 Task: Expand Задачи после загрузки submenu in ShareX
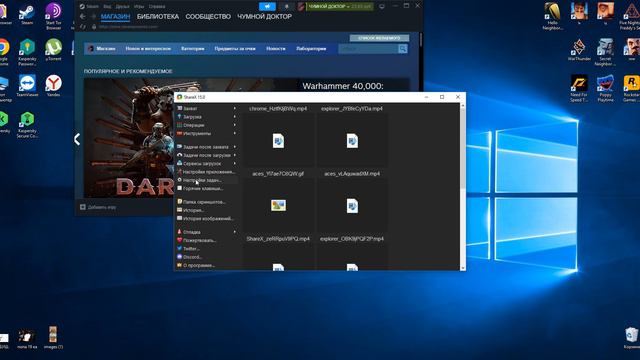click(x=206, y=155)
